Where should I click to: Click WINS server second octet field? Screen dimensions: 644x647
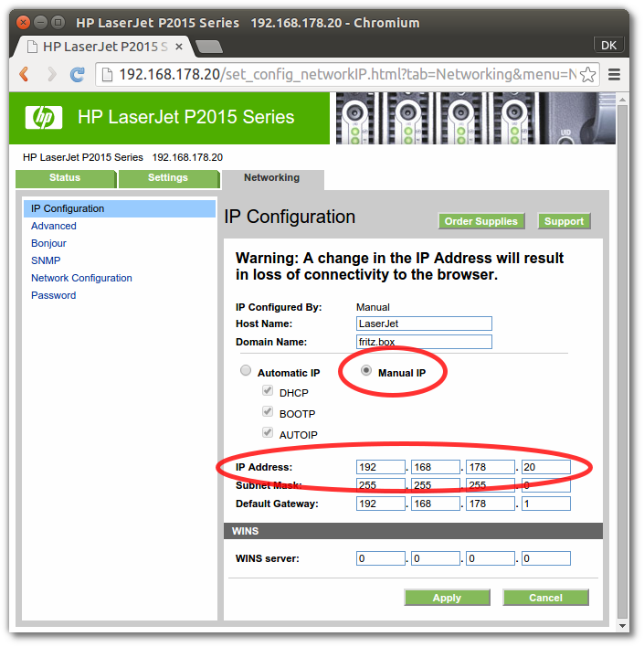click(x=436, y=558)
